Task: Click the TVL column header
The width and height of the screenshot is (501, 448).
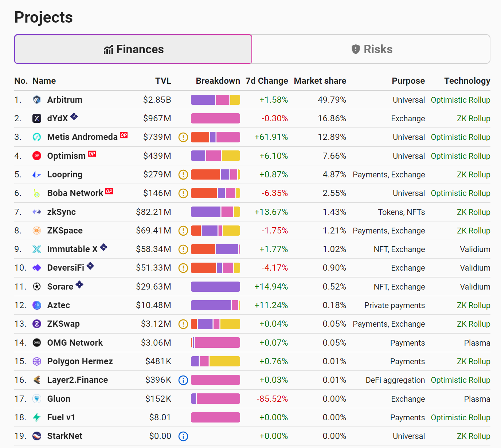Action: (x=163, y=81)
